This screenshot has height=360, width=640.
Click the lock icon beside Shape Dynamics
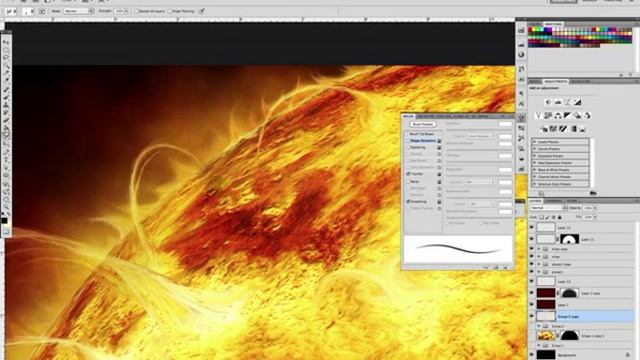click(439, 140)
